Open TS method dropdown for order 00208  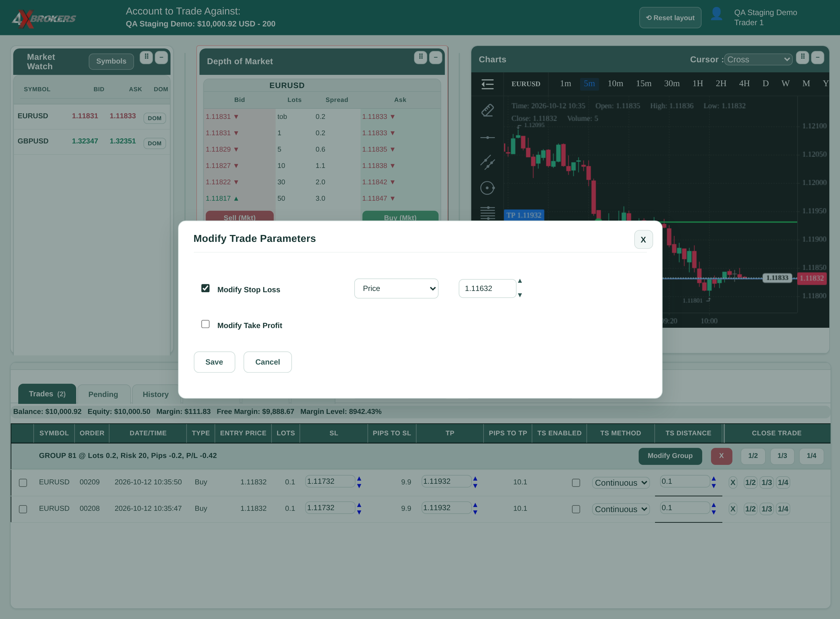coord(621,509)
